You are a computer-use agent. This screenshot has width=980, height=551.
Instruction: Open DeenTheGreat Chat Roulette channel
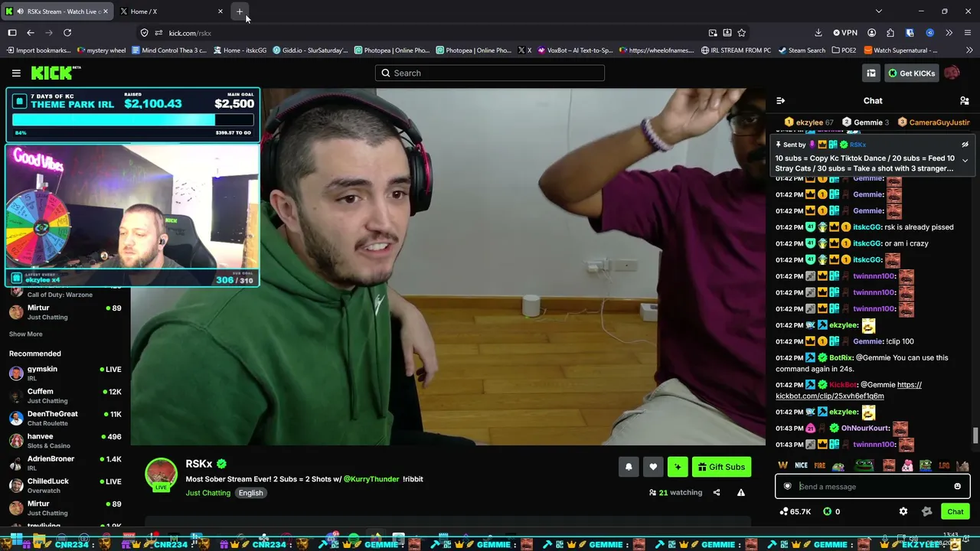coord(65,419)
